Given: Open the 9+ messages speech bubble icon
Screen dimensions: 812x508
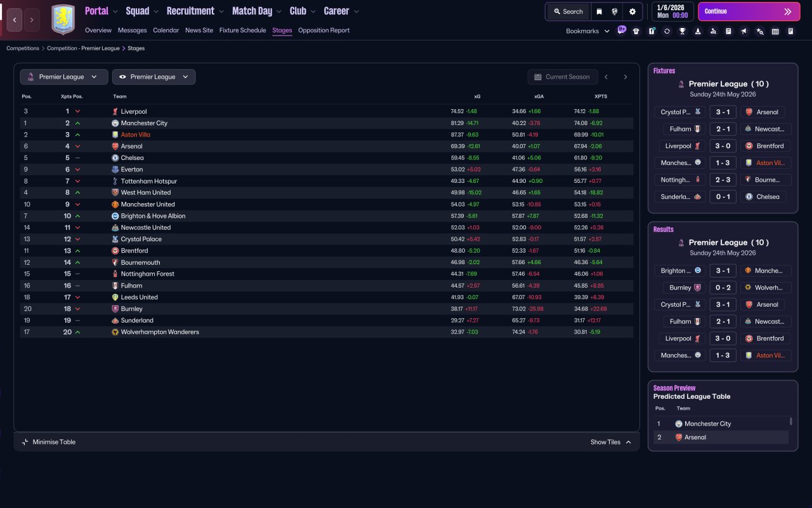Looking at the screenshot, I should click(x=622, y=29).
